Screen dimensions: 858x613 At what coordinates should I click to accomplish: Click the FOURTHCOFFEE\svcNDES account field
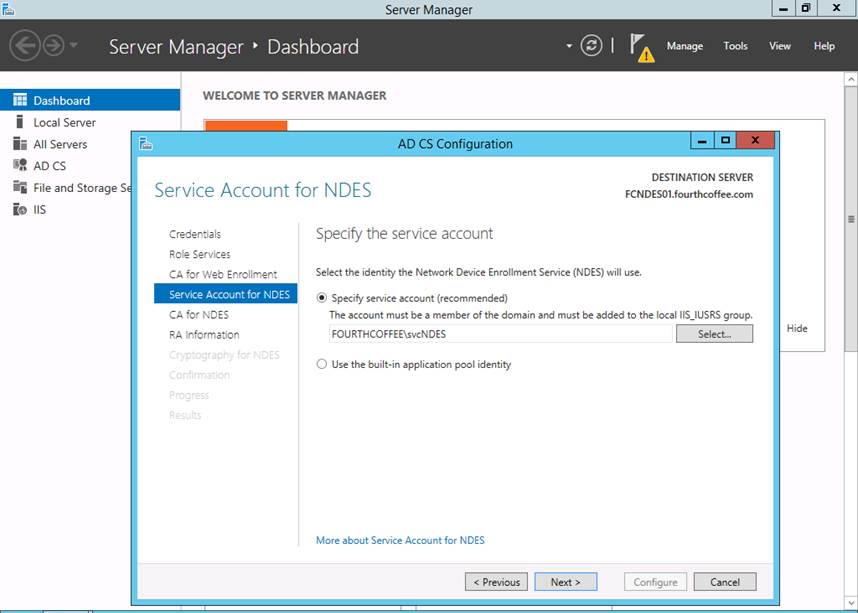click(x=500, y=334)
